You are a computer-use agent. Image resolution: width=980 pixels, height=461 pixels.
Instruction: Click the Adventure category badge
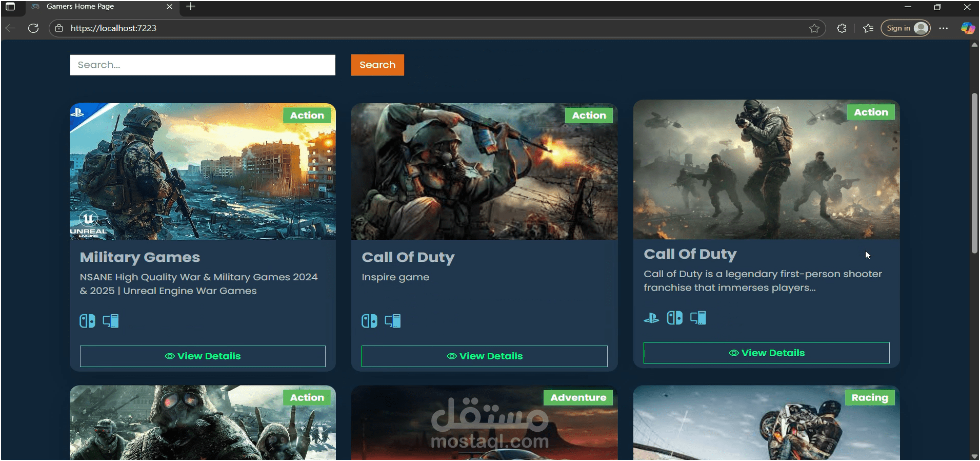click(x=578, y=397)
